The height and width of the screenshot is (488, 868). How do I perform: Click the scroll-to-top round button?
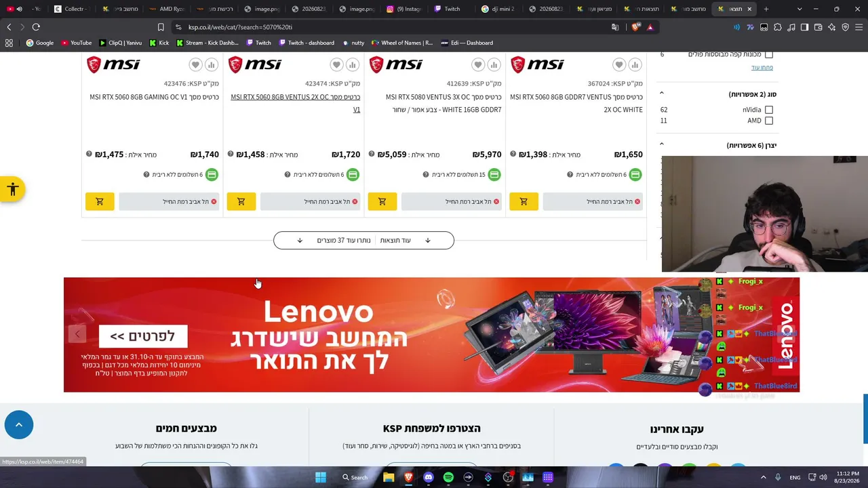tap(19, 425)
